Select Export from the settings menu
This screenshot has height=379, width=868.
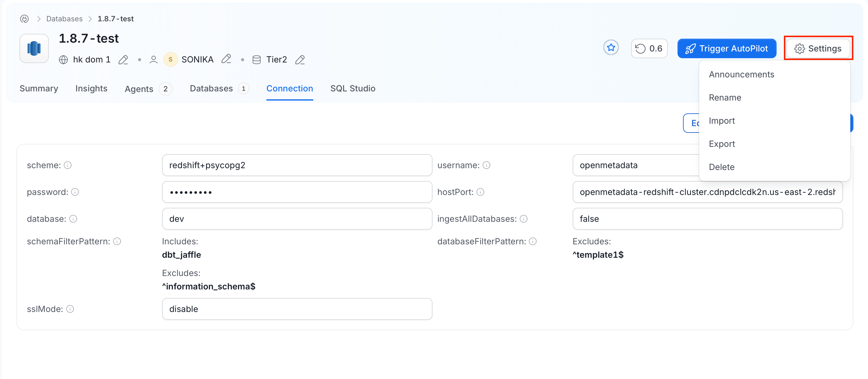[775, 144]
